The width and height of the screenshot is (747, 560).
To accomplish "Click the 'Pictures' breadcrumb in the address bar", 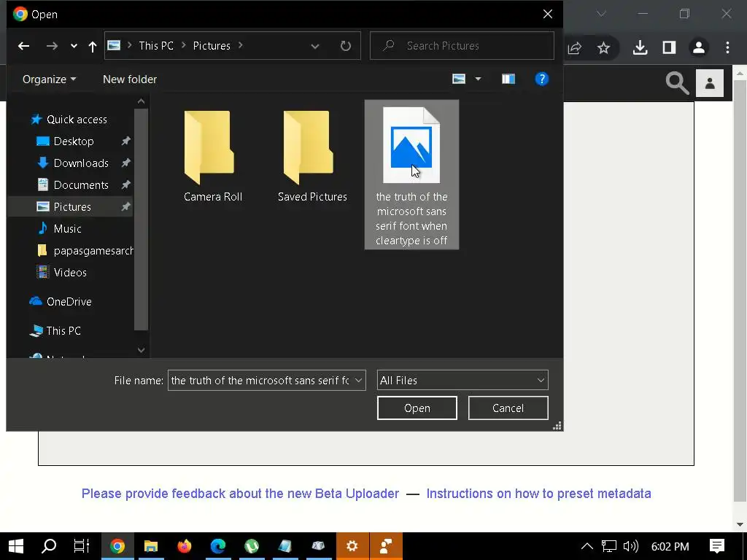I will pos(212,46).
